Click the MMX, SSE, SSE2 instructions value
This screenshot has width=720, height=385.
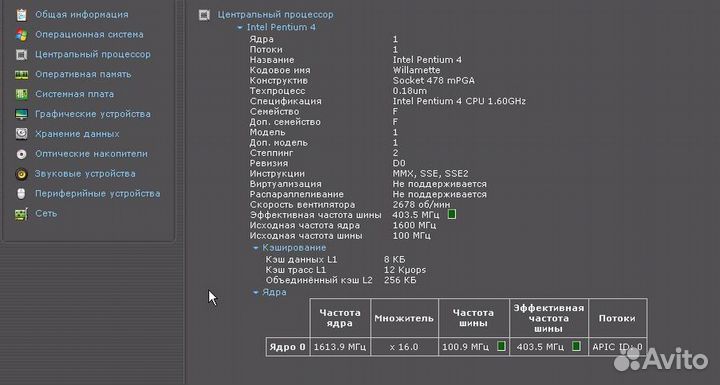coord(430,174)
